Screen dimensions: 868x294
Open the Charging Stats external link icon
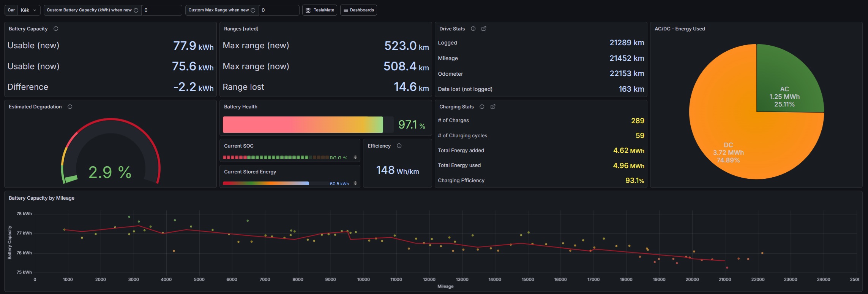493,107
